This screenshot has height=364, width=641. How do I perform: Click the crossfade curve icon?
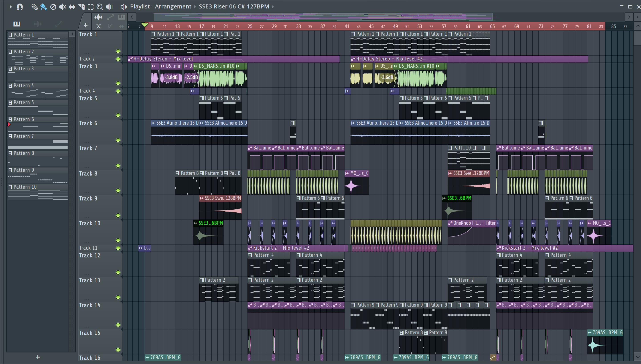click(x=110, y=26)
